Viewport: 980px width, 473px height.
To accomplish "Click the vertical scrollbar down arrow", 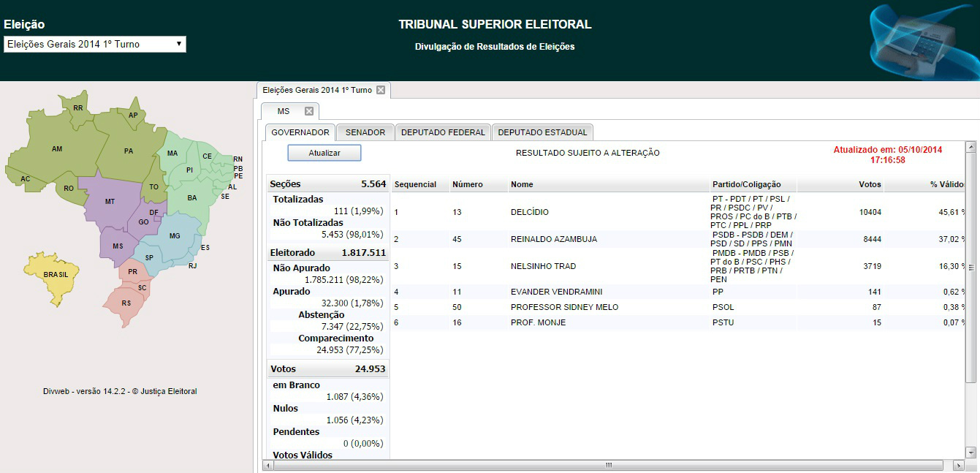I will pyautogui.click(x=971, y=452).
